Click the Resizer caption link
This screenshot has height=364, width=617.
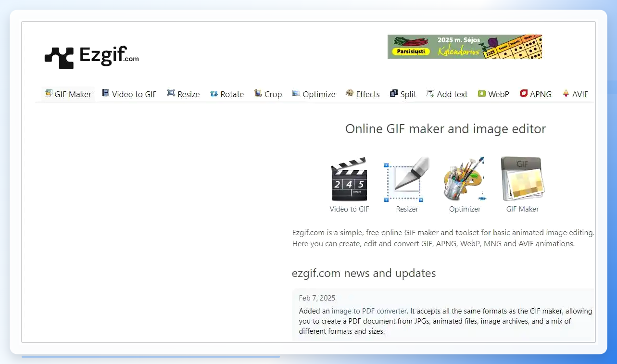click(407, 209)
